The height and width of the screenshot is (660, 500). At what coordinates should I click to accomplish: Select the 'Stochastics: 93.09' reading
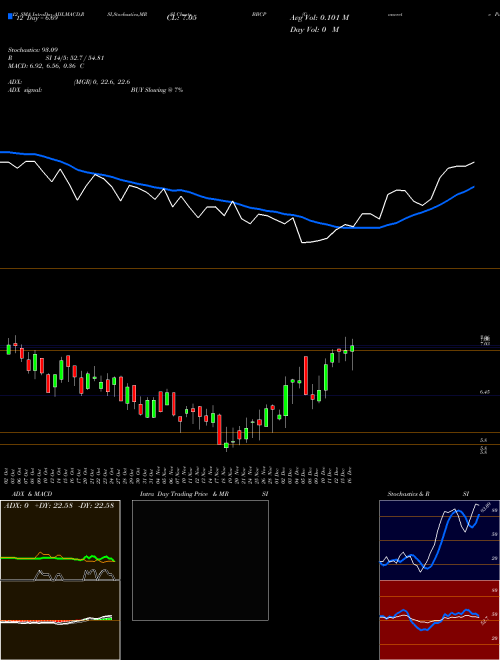tap(31, 50)
